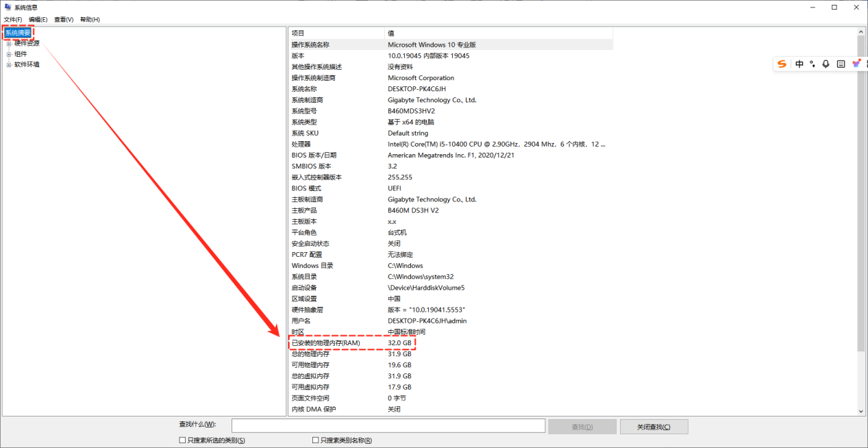The width and height of the screenshot is (868, 448).
Task: Click the 32.0 GB installed RAM value
Action: (x=399, y=343)
